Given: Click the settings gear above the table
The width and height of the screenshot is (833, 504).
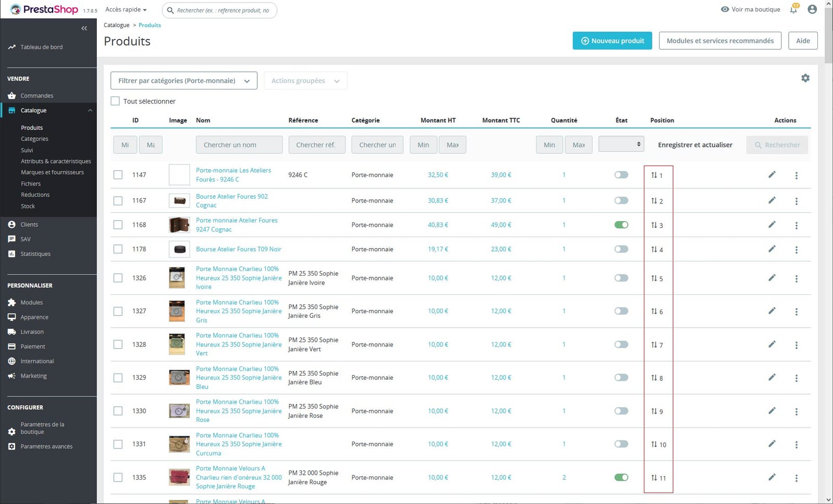Looking at the screenshot, I should (805, 78).
